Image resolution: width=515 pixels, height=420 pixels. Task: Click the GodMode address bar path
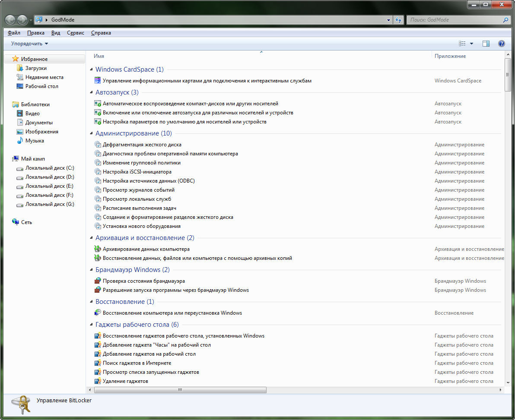[x=63, y=20]
